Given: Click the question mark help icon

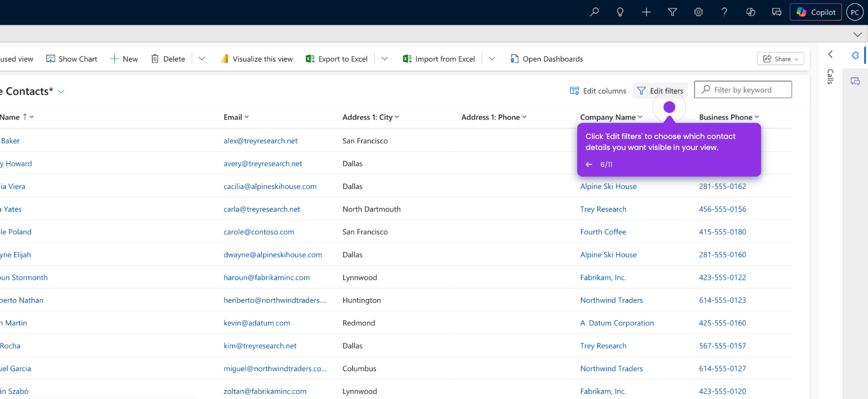Looking at the screenshot, I should 725,12.
